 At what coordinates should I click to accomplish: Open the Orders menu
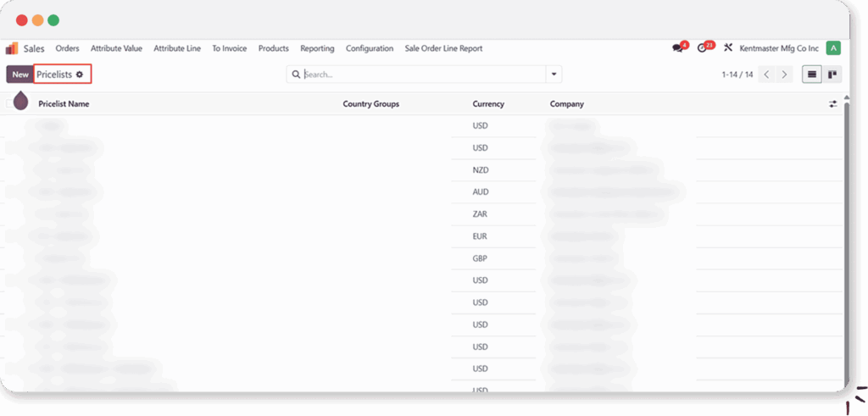click(67, 48)
